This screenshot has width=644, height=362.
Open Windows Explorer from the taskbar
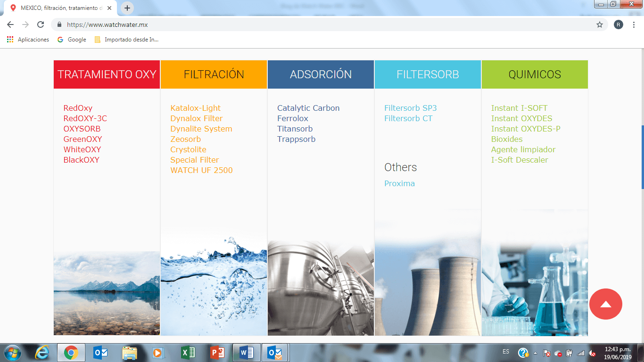(129, 353)
